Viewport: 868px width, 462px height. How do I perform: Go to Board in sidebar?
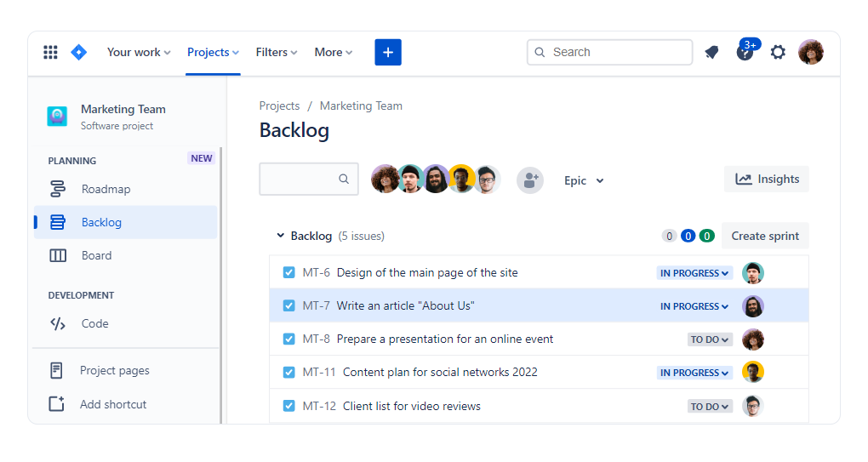point(126,255)
